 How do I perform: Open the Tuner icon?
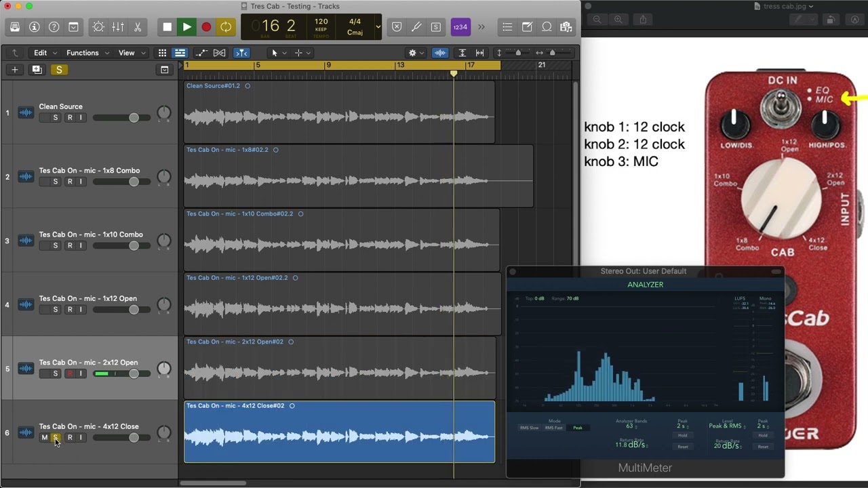pyautogui.click(x=416, y=27)
